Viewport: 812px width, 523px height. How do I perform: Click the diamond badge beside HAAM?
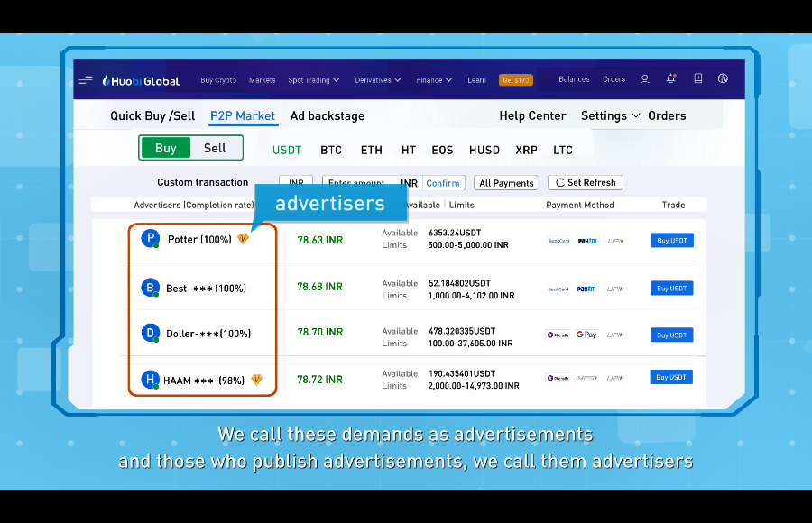tap(256, 381)
